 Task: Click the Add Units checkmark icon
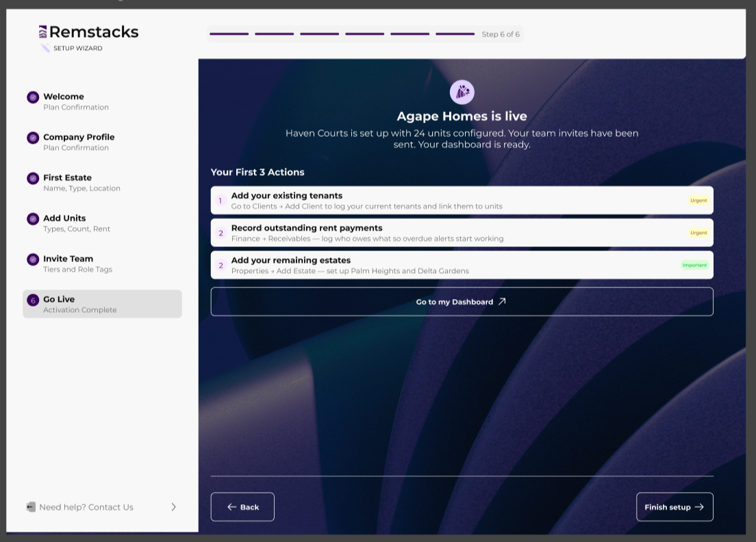click(x=33, y=219)
